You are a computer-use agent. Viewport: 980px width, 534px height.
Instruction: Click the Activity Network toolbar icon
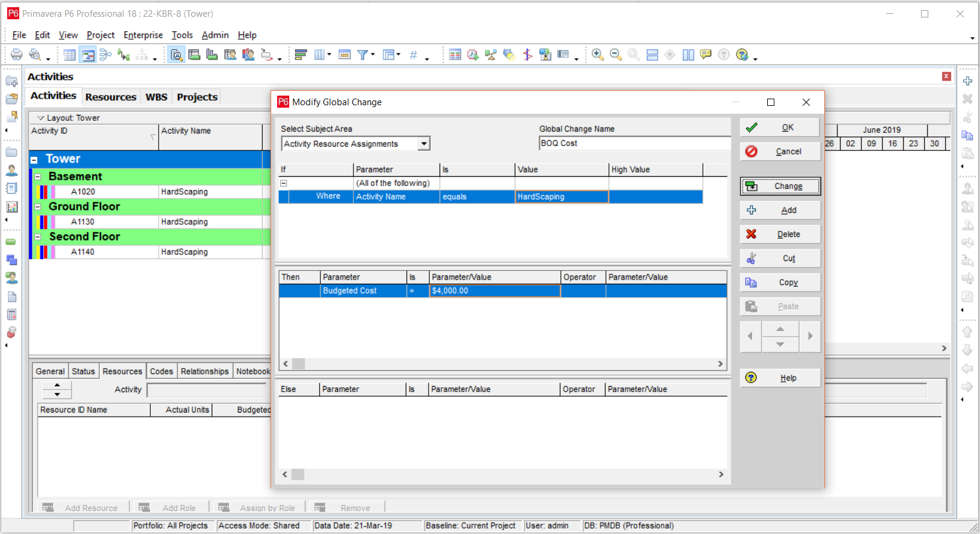pyautogui.click(x=106, y=55)
